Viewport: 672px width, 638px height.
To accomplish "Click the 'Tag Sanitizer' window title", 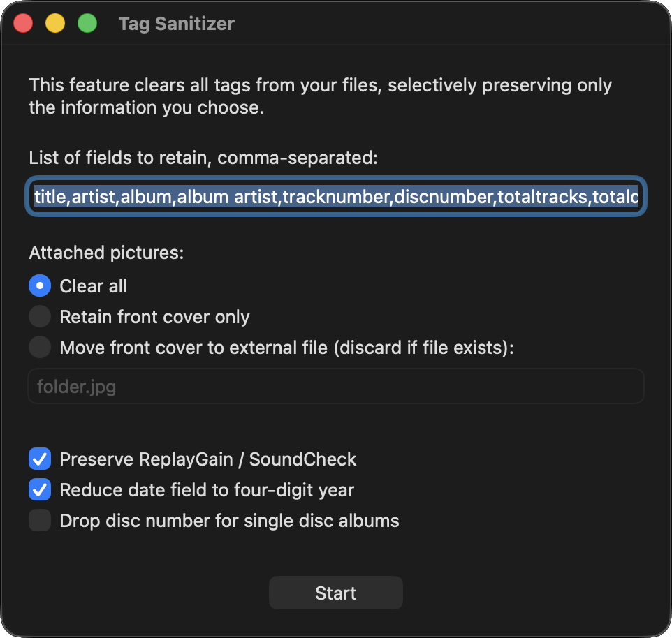I will (x=176, y=24).
